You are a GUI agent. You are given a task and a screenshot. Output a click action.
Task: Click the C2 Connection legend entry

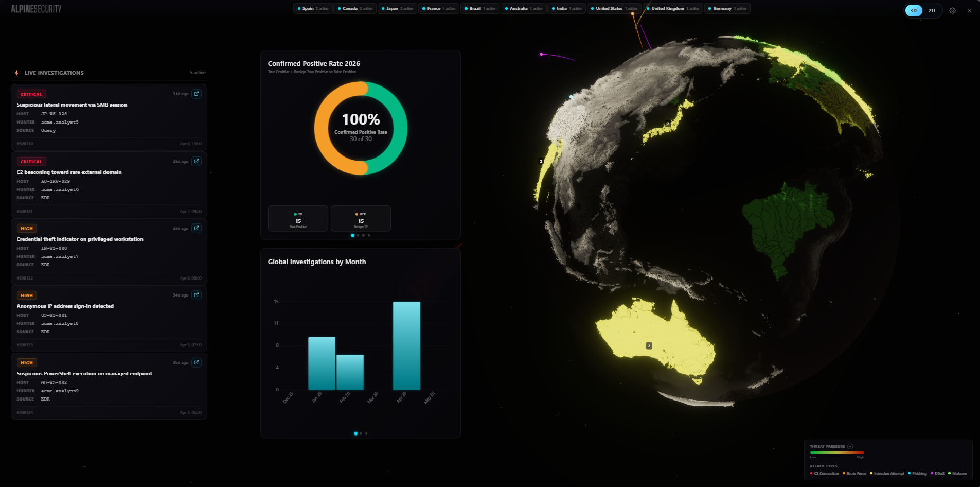tap(825, 473)
